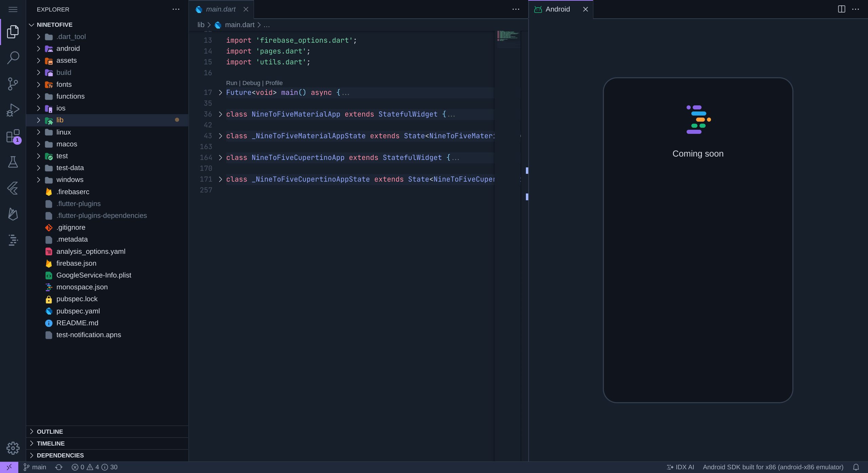
Task: Open the Manage settings gear
Action: [x=13, y=448]
